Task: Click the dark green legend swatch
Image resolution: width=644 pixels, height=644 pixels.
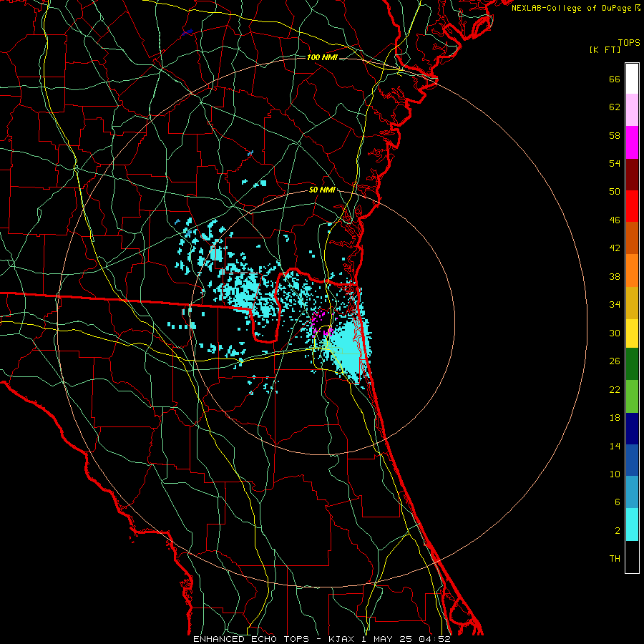Action: click(x=632, y=364)
